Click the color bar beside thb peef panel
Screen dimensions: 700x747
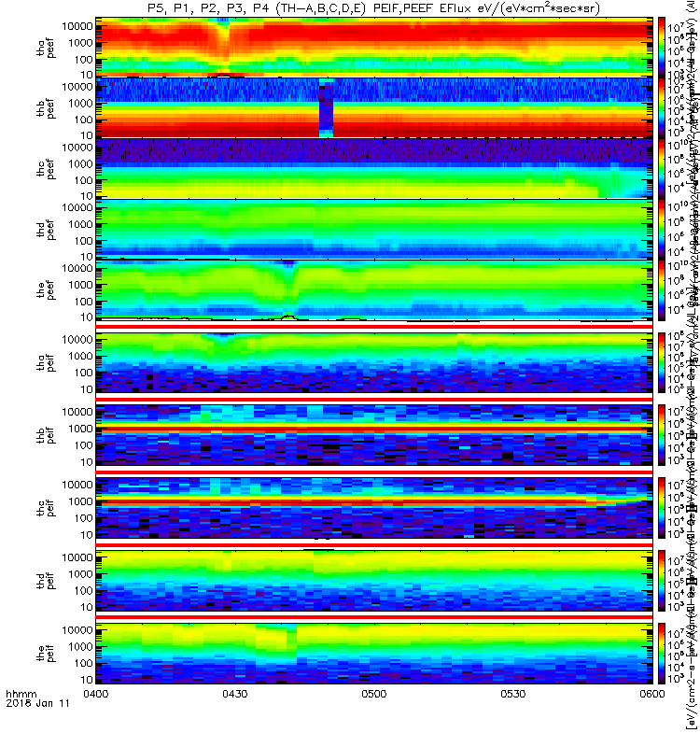coord(662,107)
